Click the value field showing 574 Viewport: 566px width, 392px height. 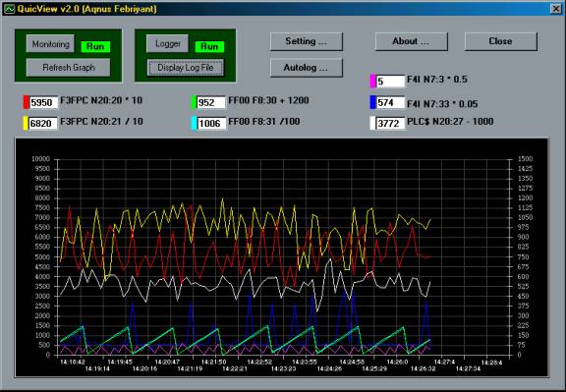390,102
